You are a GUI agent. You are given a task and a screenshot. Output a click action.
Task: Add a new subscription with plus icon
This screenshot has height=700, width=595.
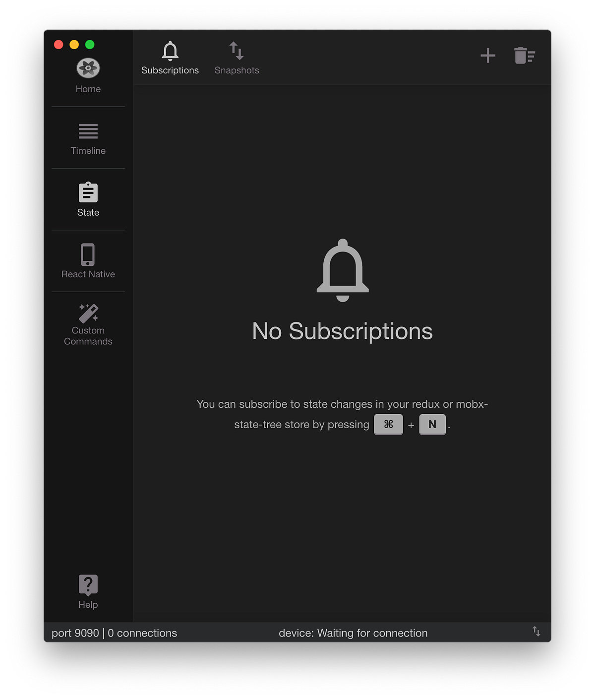pos(488,55)
